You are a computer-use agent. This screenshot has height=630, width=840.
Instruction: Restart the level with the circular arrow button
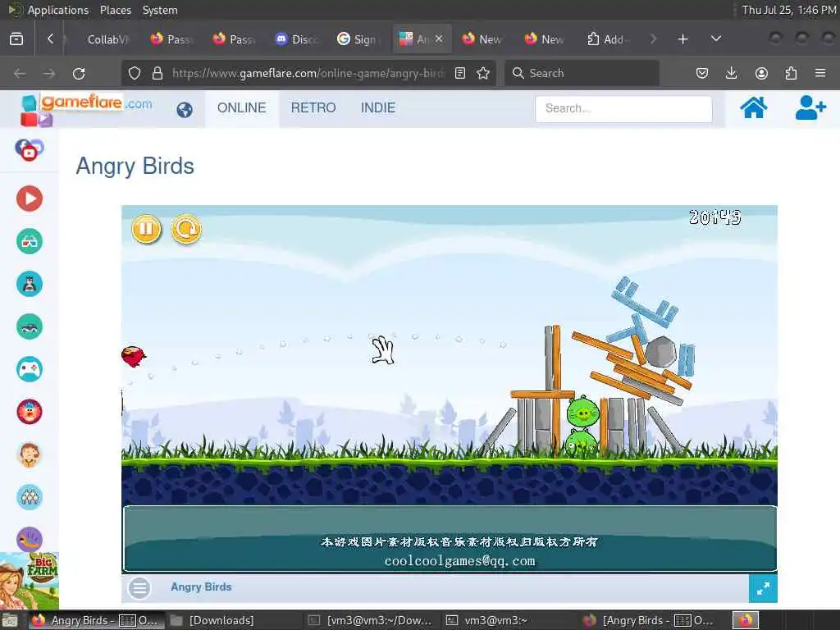(186, 229)
